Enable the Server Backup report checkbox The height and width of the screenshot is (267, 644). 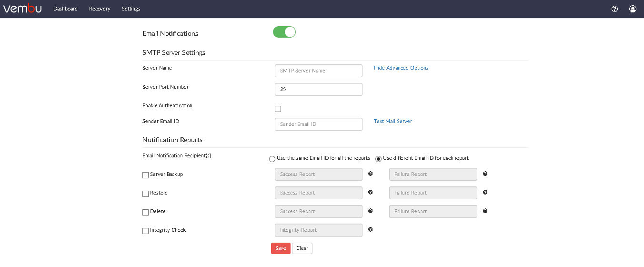pos(146,175)
